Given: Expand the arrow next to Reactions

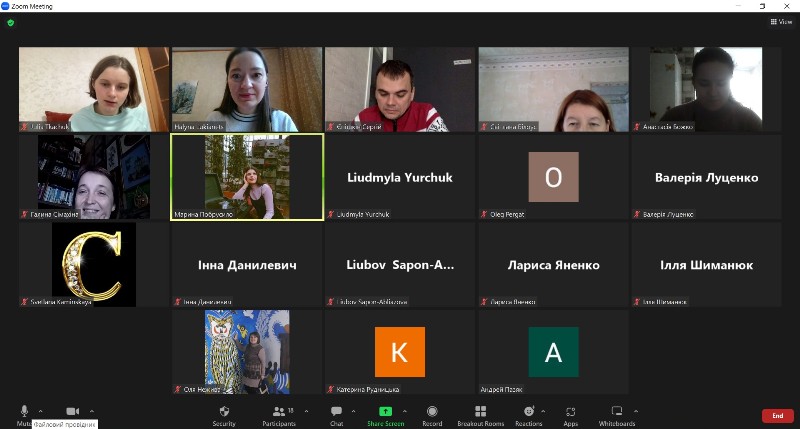Looking at the screenshot, I should point(543,411).
